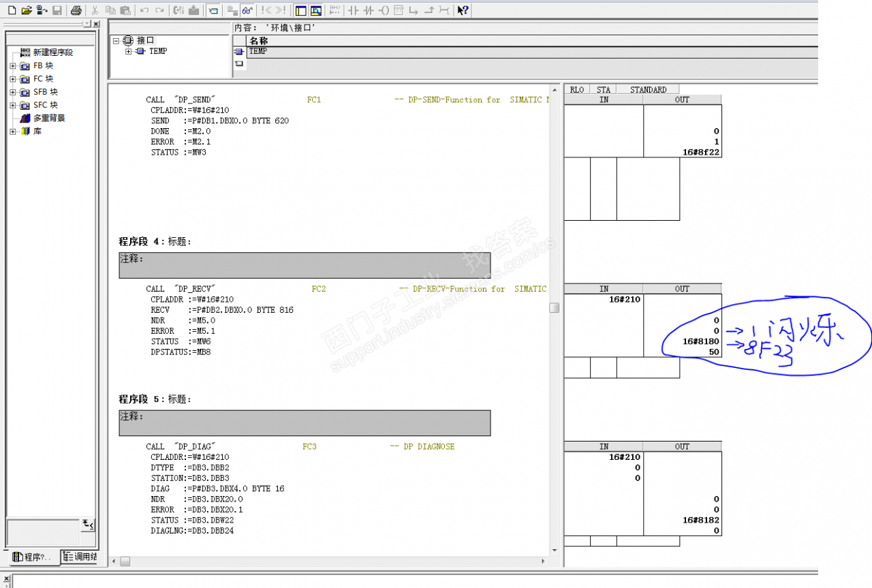
Task: Click the CALL "DP_DIAG" statement line
Action: 181,446
